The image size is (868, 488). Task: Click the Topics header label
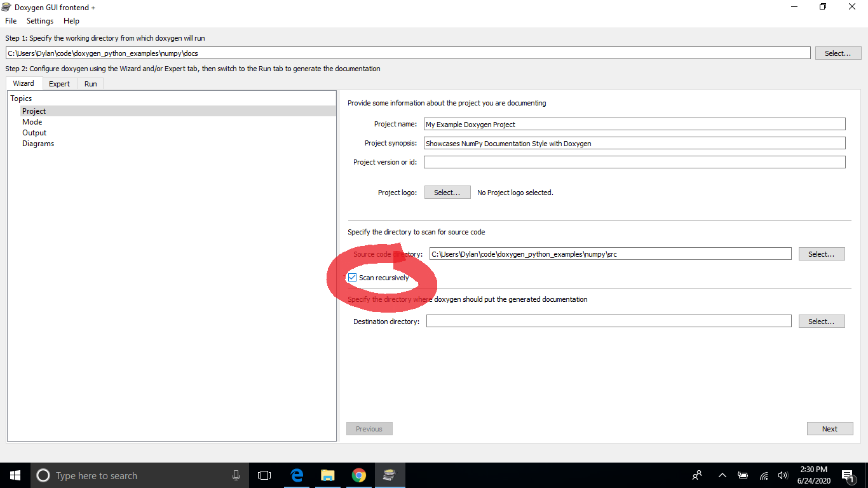[21, 98]
